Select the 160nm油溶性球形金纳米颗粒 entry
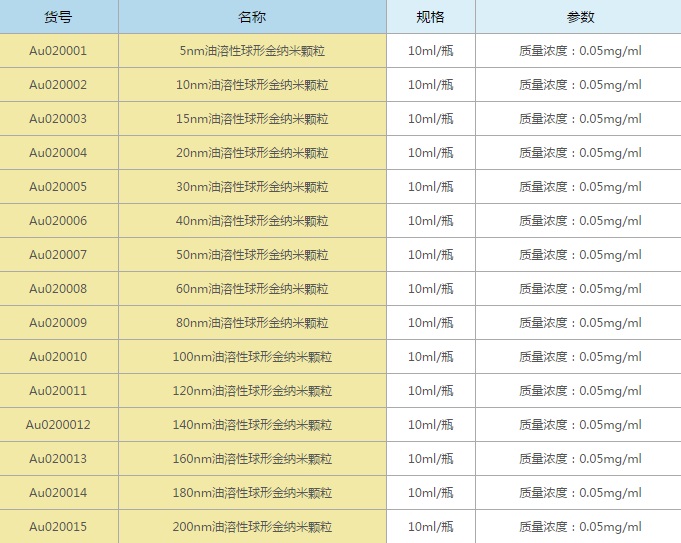Screen dimensions: 681x543 252,459
